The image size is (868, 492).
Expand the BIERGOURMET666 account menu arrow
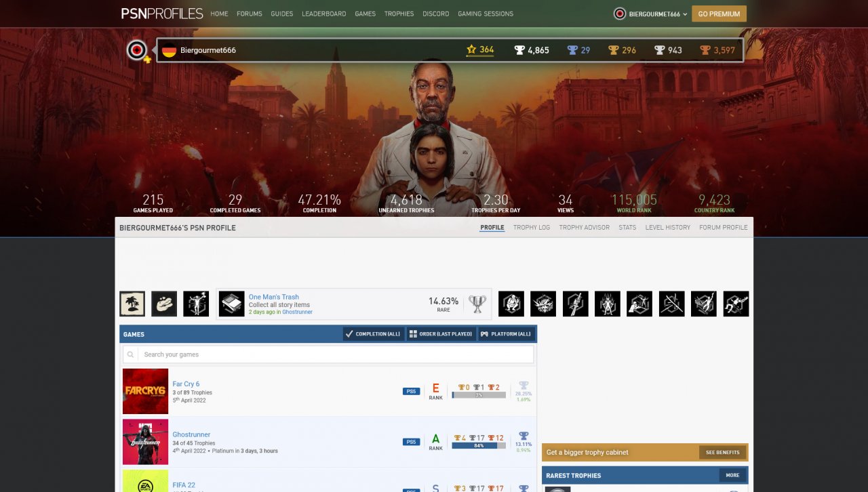[685, 14]
